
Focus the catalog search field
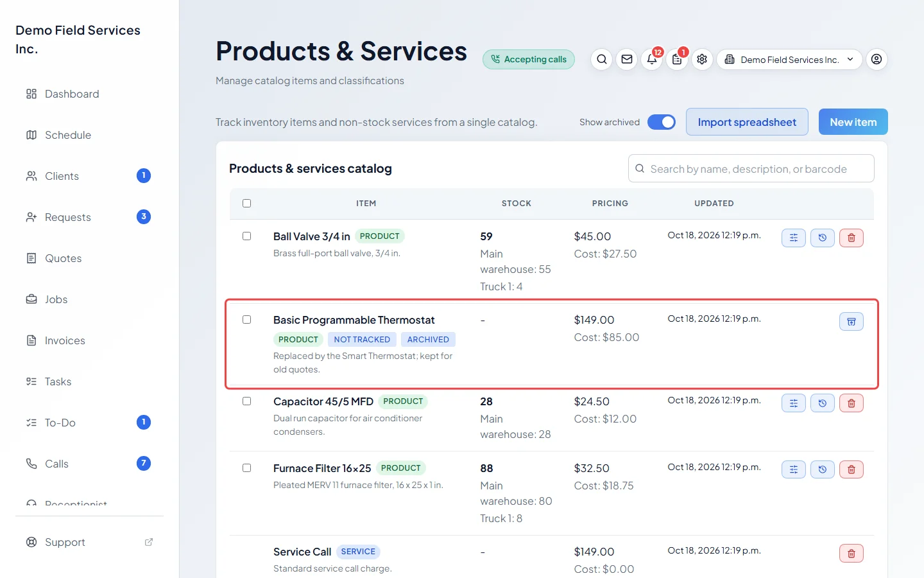pos(751,168)
